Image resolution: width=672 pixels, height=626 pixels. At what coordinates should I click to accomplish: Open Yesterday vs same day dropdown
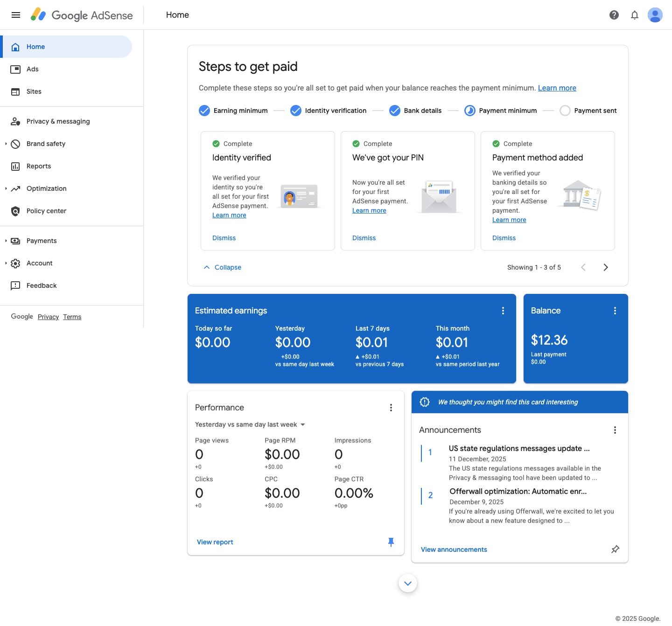(250, 424)
